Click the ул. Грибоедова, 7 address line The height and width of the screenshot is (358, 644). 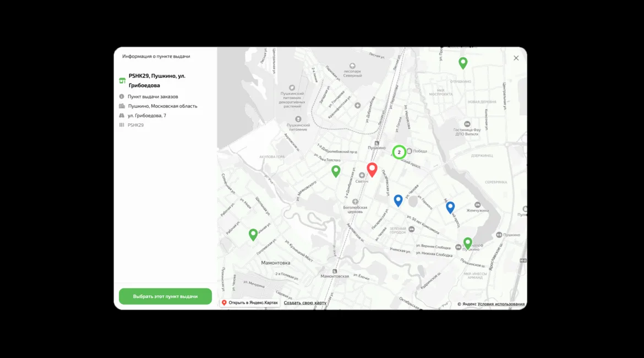point(146,116)
